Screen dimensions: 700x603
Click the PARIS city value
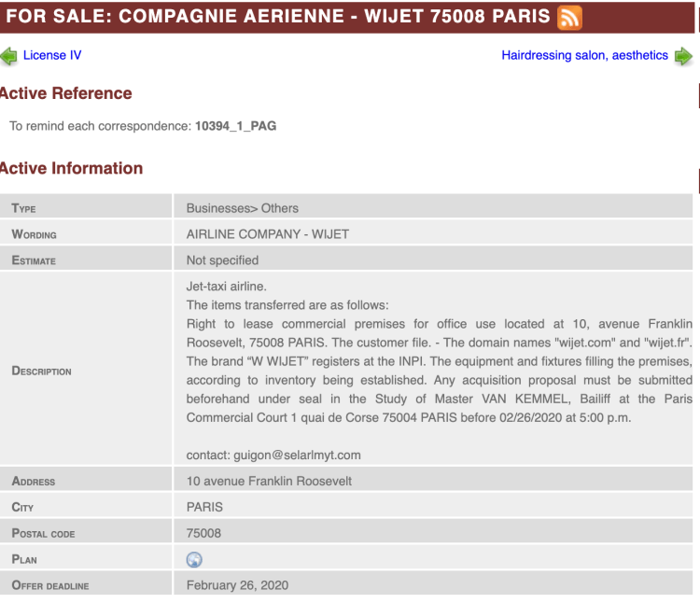[204, 507]
